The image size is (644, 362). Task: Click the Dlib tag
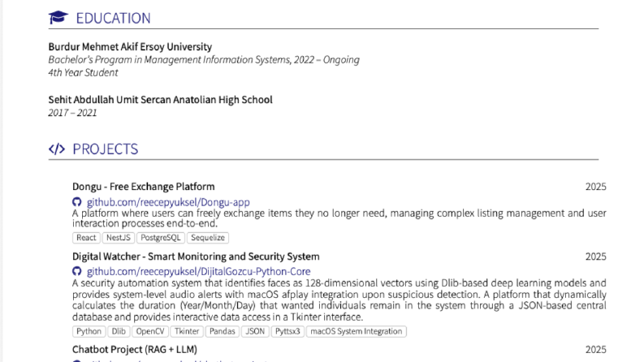[x=119, y=331]
